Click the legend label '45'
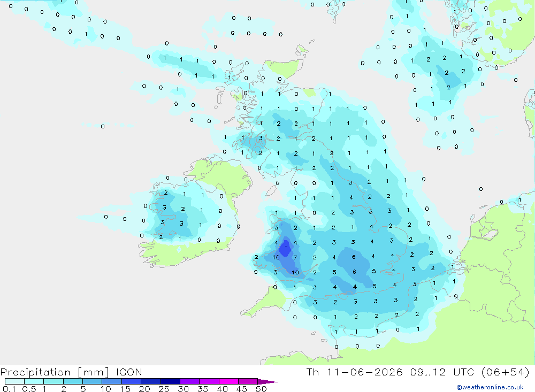Image resolution: width=535 pixels, height=392 pixels. coord(242,389)
